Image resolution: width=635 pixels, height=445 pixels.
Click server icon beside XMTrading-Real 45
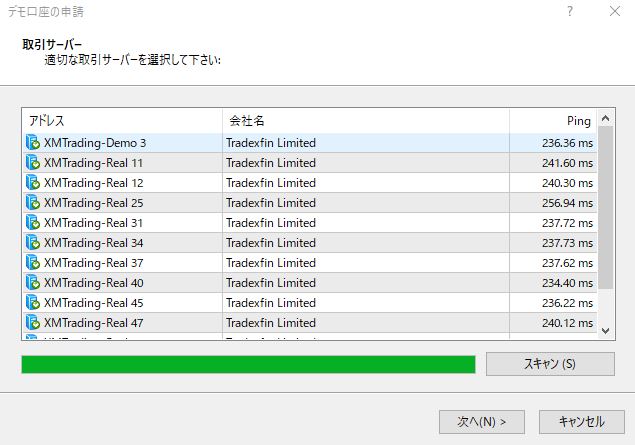tap(33, 303)
